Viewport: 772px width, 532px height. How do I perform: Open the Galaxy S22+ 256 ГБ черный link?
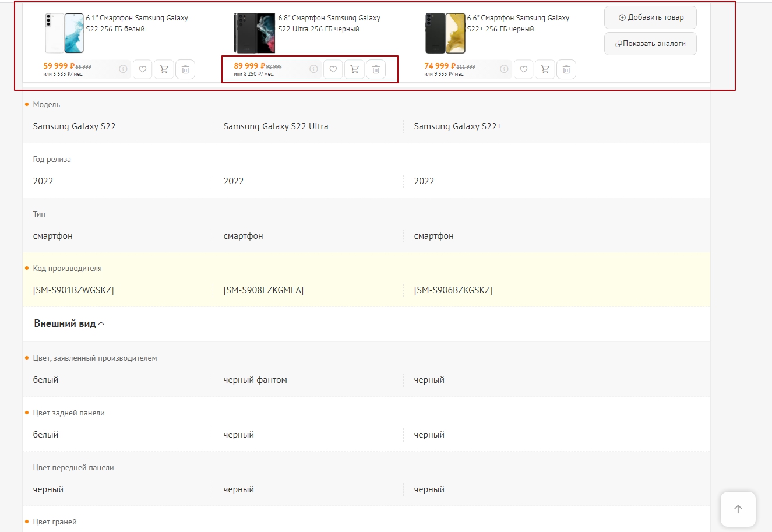[x=518, y=23]
